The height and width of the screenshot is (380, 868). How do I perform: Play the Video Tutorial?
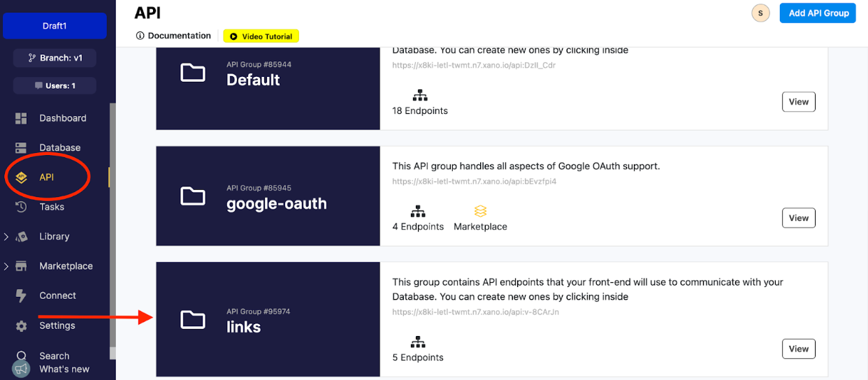[x=261, y=36]
